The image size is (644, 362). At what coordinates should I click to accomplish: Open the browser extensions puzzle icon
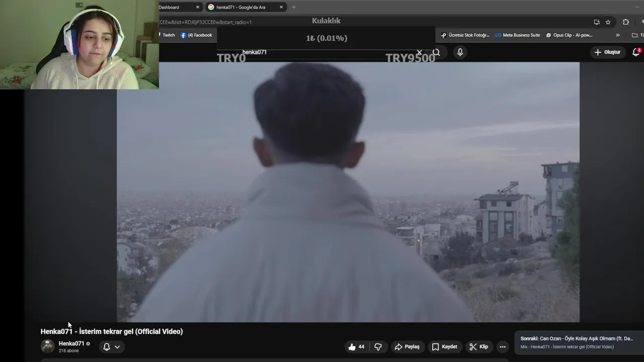tap(626, 22)
